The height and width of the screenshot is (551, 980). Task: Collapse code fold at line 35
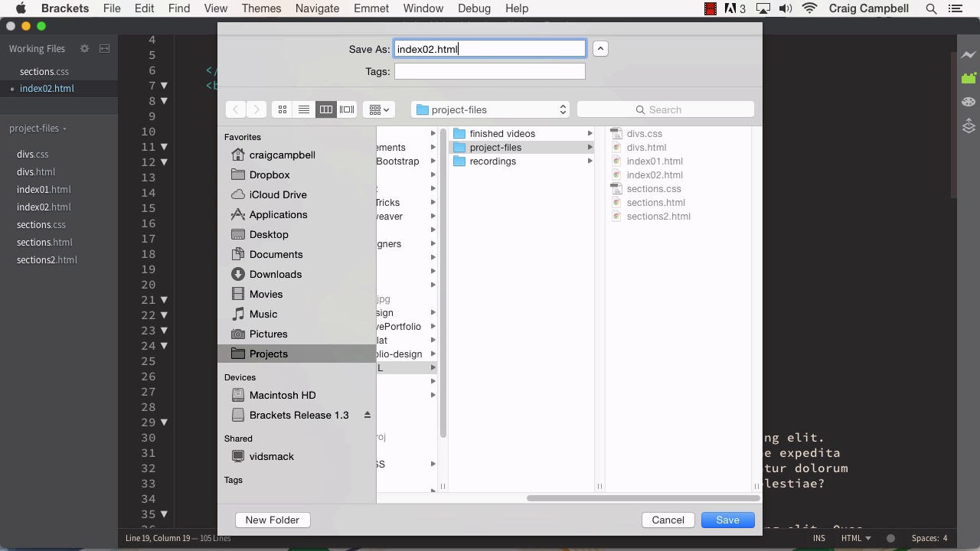(164, 514)
